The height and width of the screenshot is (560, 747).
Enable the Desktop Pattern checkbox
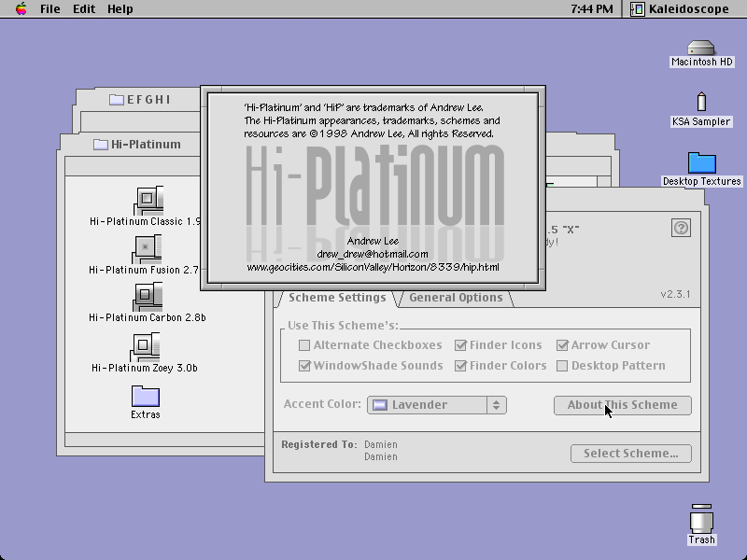(562, 366)
